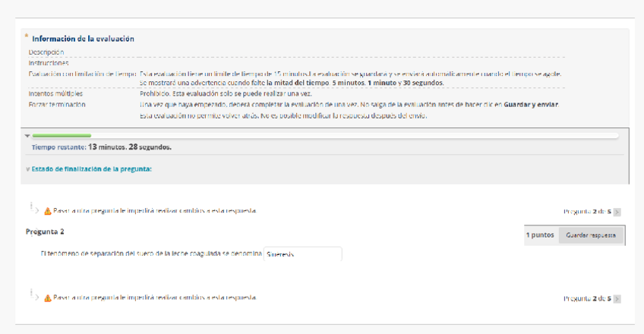
Task: Click the answer text field containing Sinéresis
Action: pos(303,254)
